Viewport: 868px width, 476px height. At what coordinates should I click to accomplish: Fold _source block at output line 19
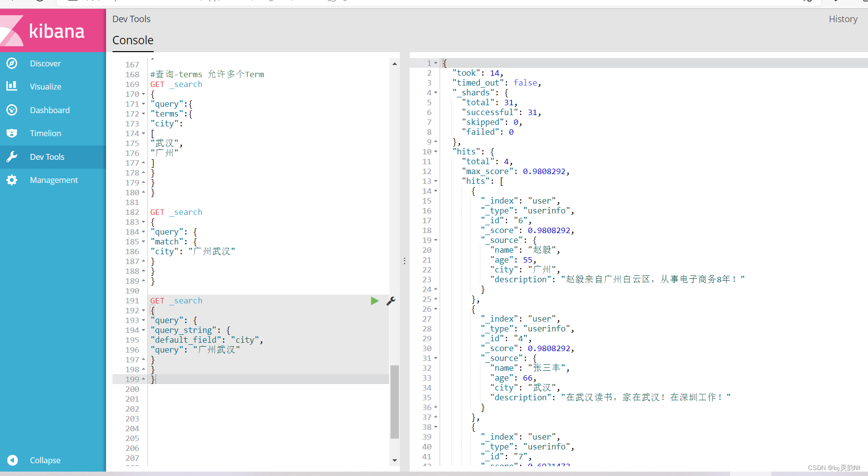(436, 240)
